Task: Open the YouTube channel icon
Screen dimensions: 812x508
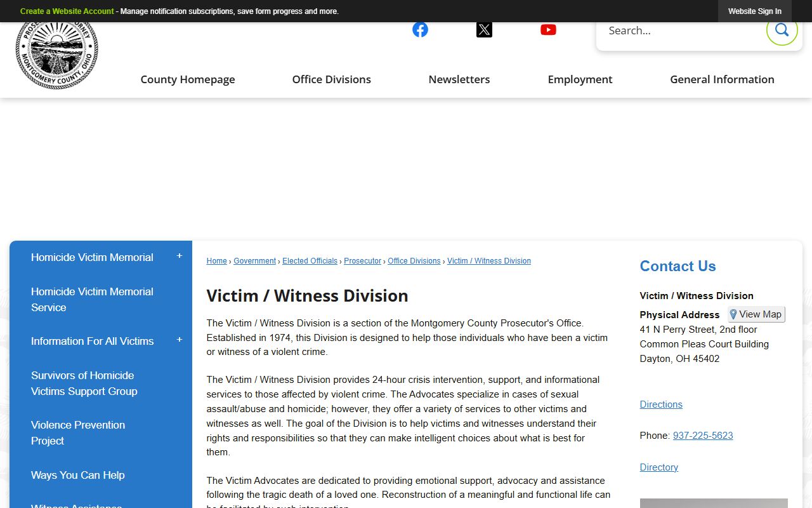Action: point(548,30)
